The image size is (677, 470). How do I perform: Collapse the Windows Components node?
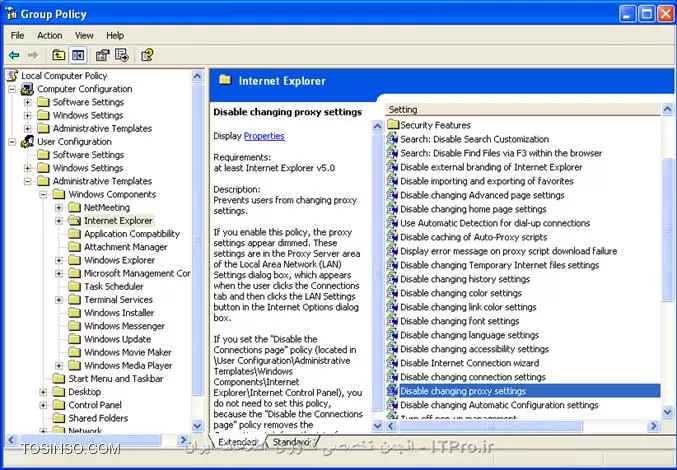click(44, 195)
